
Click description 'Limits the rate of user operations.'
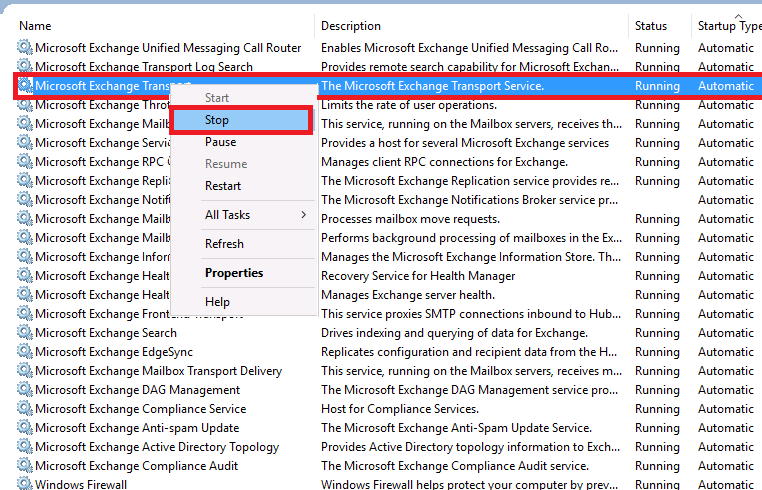tap(409, 105)
